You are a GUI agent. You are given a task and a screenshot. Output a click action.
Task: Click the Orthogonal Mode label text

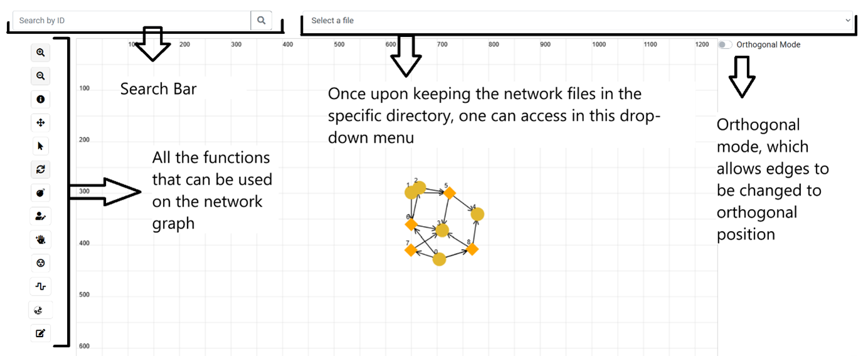coord(768,45)
